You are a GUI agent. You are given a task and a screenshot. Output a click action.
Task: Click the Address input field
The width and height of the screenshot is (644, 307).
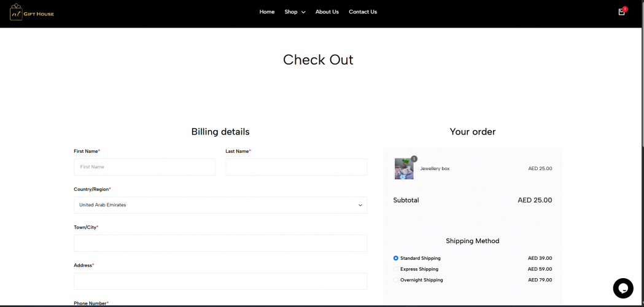tap(220, 281)
